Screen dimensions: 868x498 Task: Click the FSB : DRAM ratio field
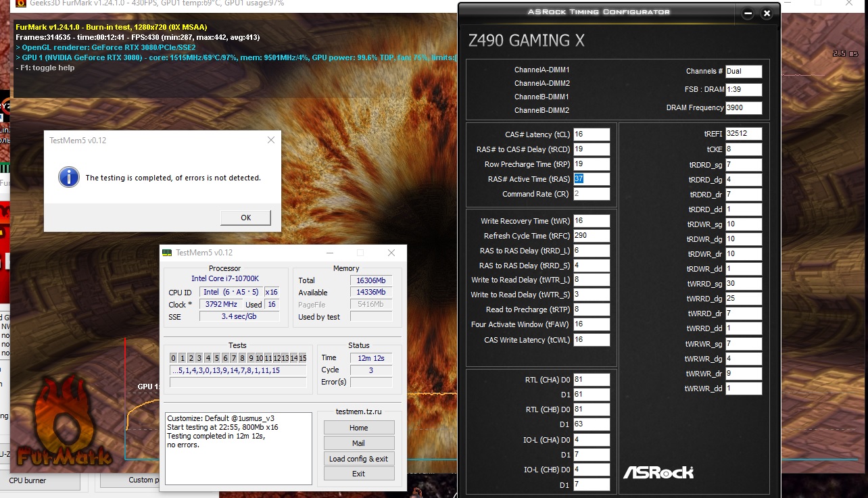(744, 90)
